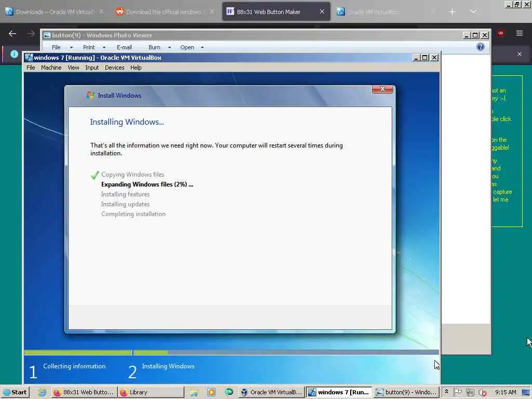Click the Installing features step text
Image resolution: width=532 pixels, height=399 pixels.
[125, 194]
